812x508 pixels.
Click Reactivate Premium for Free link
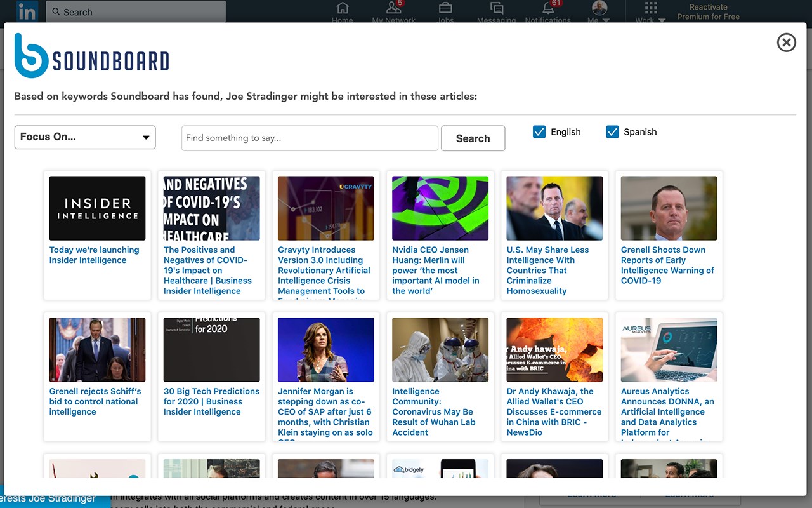(x=708, y=12)
